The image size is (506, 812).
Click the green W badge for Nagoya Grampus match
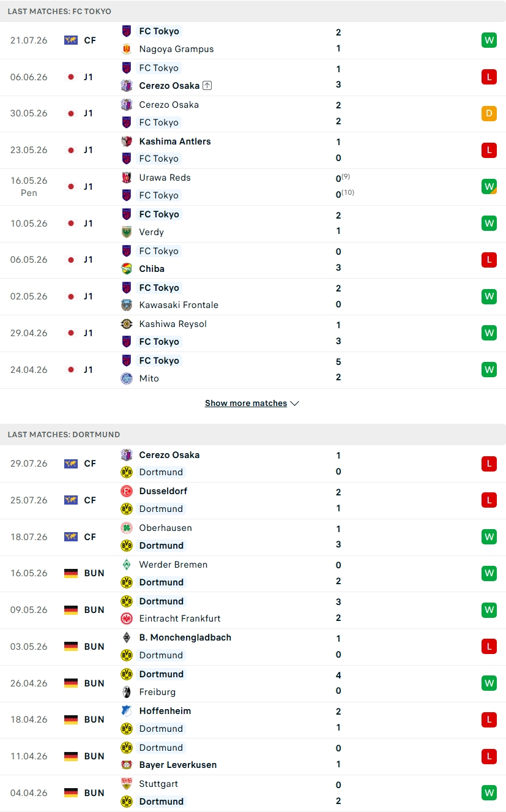coord(489,40)
